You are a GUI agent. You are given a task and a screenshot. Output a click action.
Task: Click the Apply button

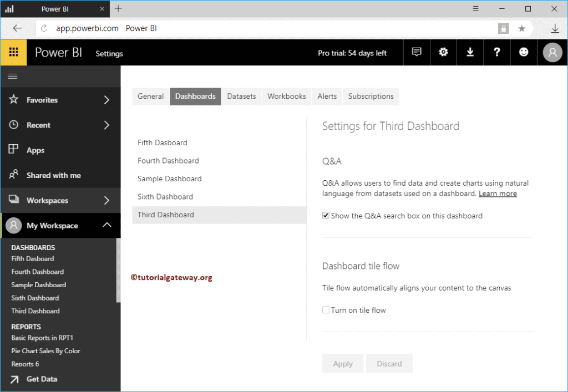click(x=343, y=363)
